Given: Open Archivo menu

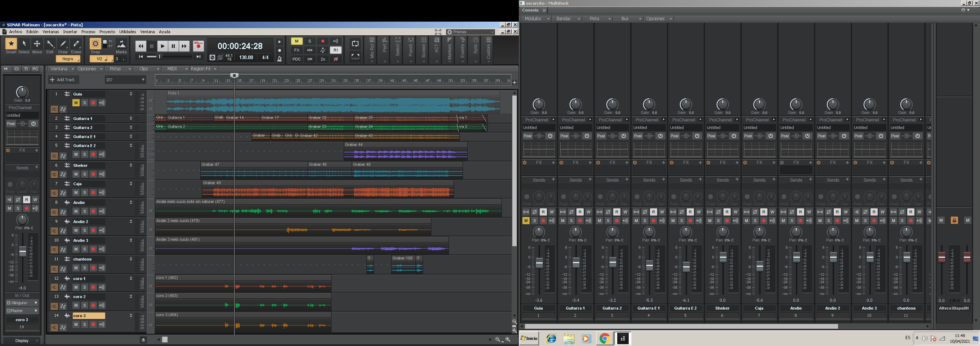Looking at the screenshot, I should [x=15, y=32].
